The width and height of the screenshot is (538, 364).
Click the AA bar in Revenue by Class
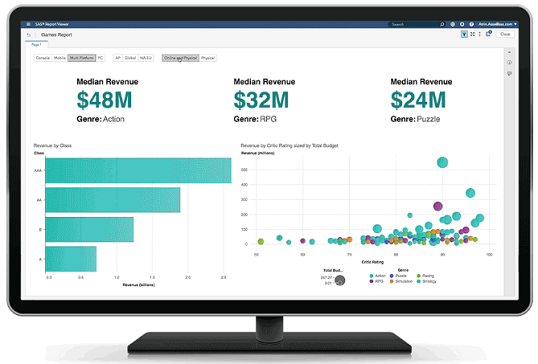click(x=113, y=200)
